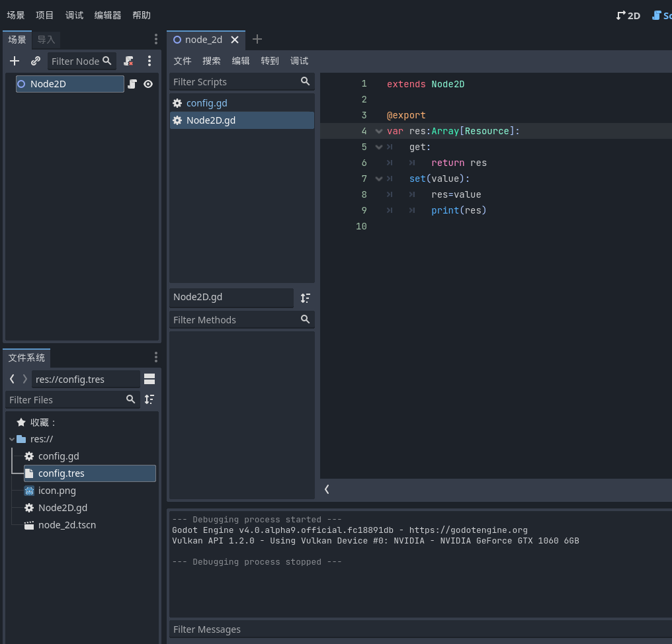Screen dimensions: 672x644
Task: Open the 项目 menu
Action: click(x=45, y=15)
